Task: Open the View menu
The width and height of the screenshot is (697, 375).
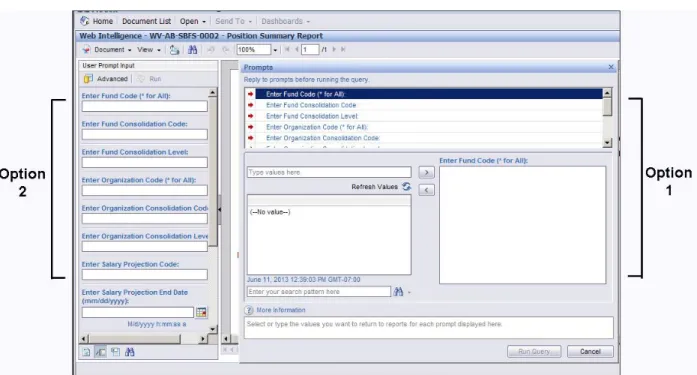Action: (148, 50)
